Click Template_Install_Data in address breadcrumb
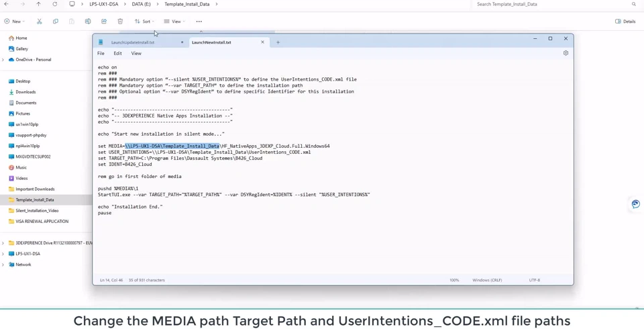644x329 pixels. (187, 4)
